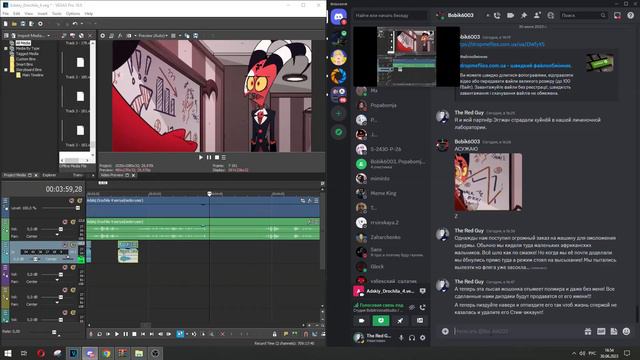Switch to the Project Media tab

(x=15, y=175)
